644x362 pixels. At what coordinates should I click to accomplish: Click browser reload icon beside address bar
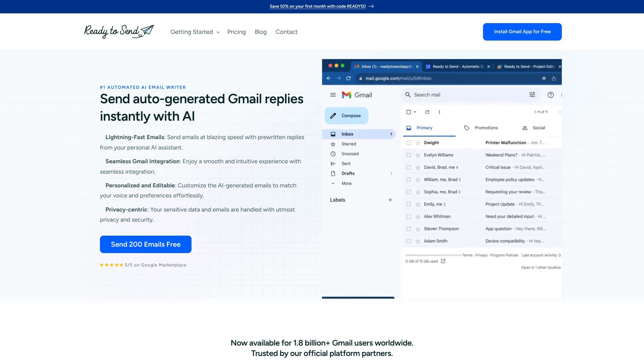point(348,78)
